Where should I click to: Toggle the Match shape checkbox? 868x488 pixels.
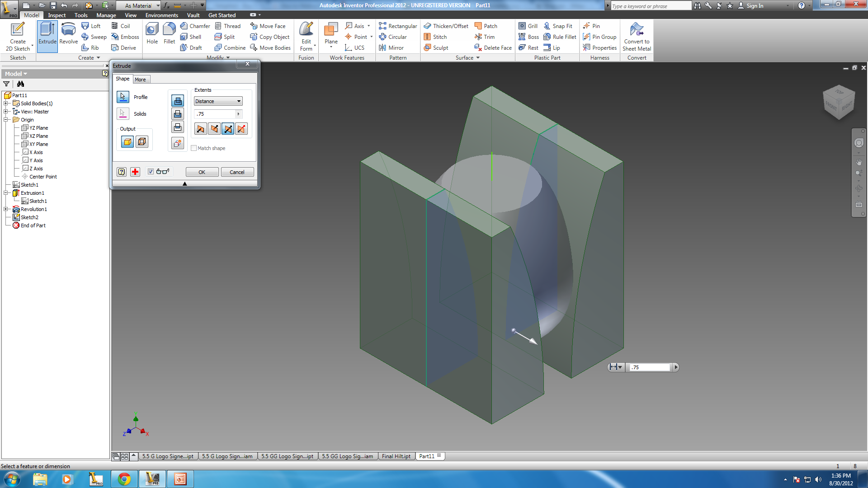[193, 148]
